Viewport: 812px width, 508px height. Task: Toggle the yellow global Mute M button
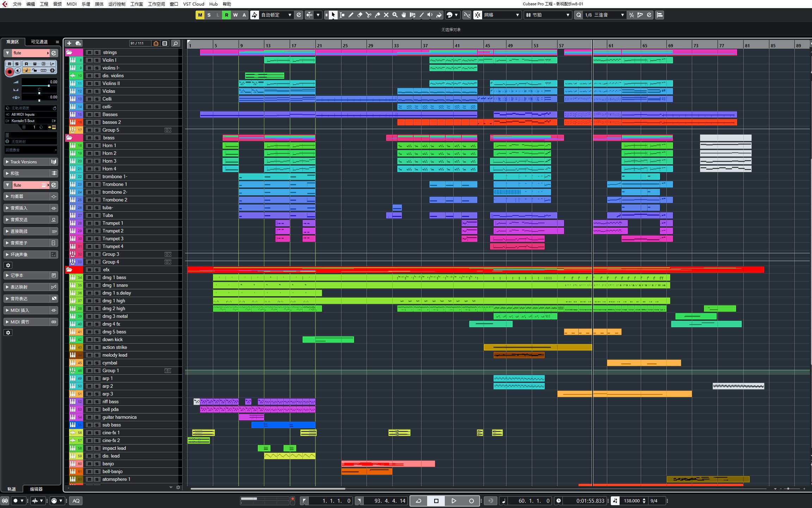(x=200, y=15)
